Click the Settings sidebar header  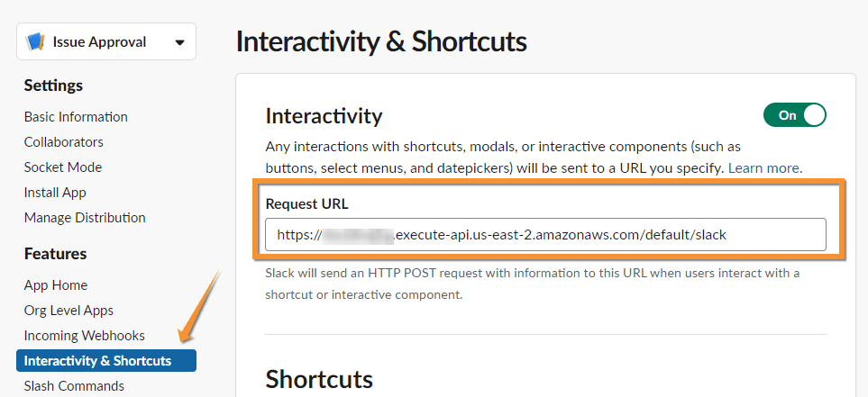[x=53, y=86]
